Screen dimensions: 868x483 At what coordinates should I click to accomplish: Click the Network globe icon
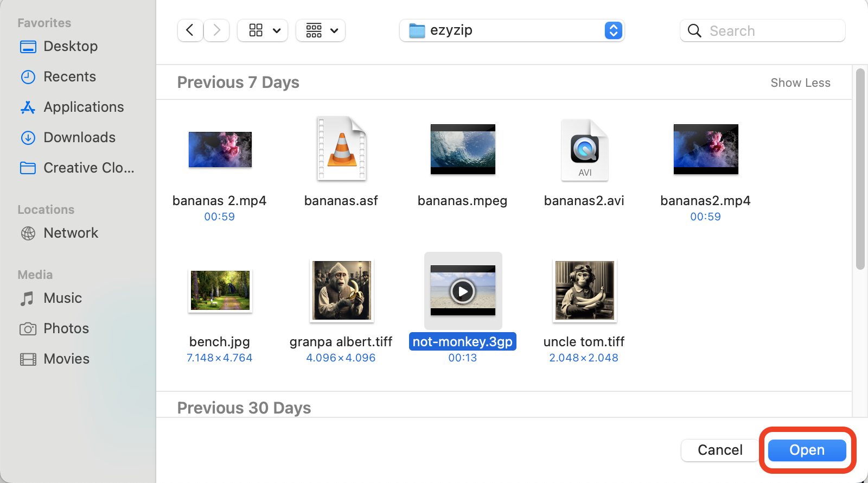point(28,233)
